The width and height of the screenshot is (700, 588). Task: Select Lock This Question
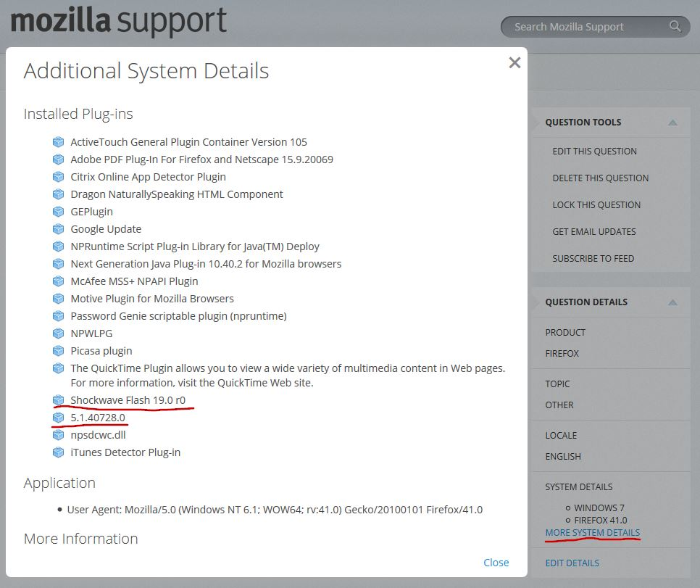click(x=596, y=205)
